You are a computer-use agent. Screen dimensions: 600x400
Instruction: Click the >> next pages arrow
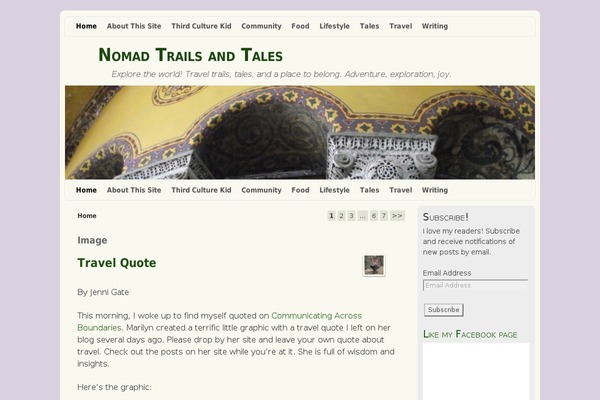tap(397, 216)
